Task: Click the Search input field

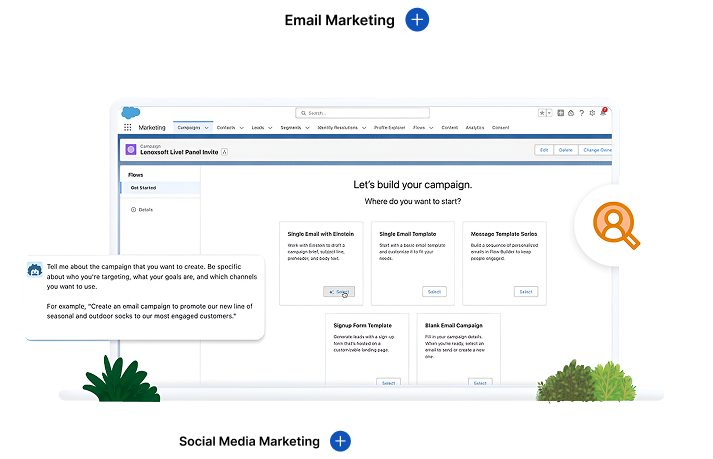Action: pos(362,113)
